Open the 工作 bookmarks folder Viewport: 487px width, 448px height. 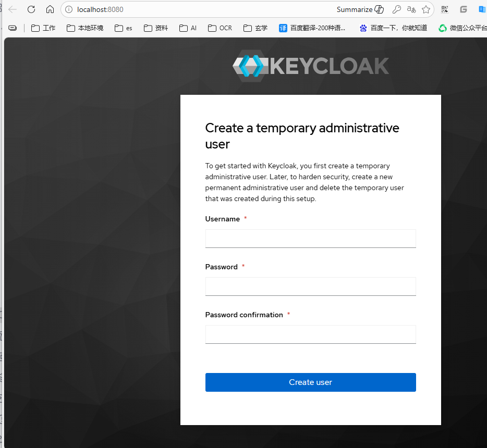click(43, 28)
